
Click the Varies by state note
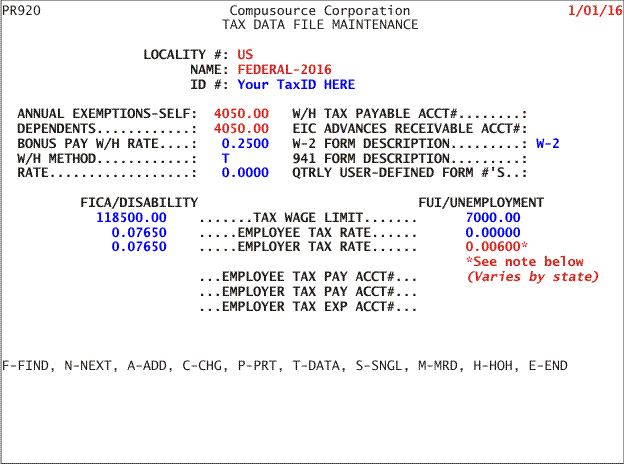coord(532,277)
